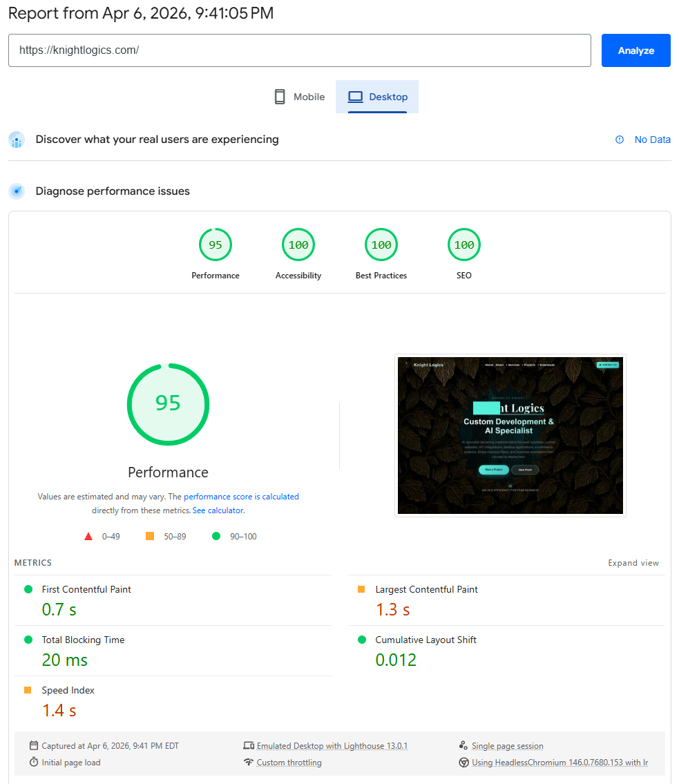Screen dimensions: 679x784
Task: Click the Wi-Fi icon next to "Custom throttling"
Action: [249, 762]
